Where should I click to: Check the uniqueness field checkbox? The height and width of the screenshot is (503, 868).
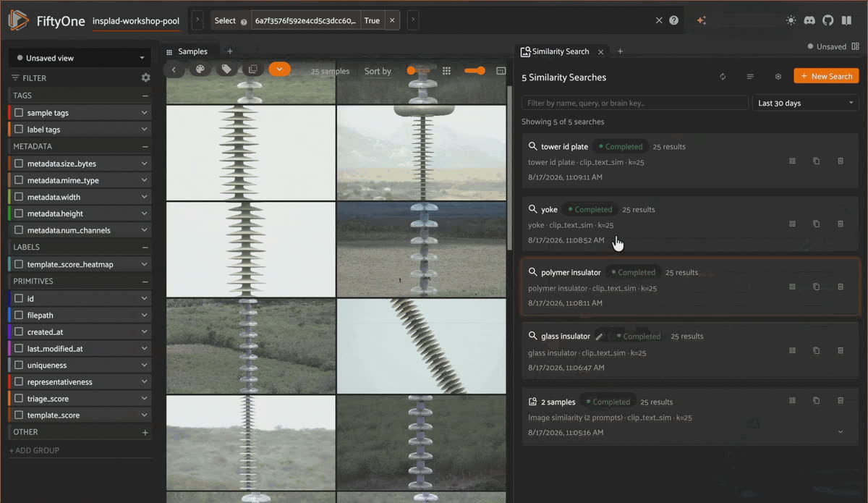coord(19,365)
